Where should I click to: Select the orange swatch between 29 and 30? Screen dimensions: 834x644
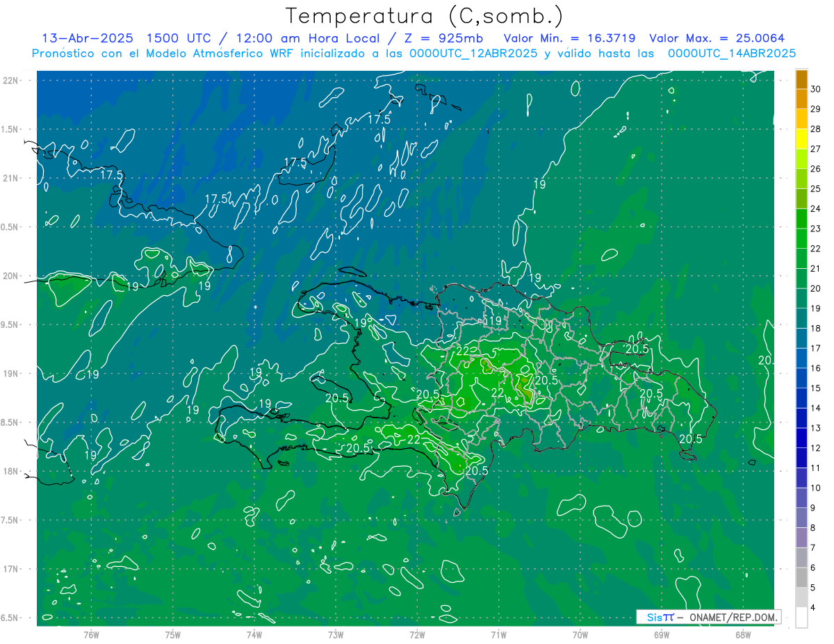tap(802, 99)
